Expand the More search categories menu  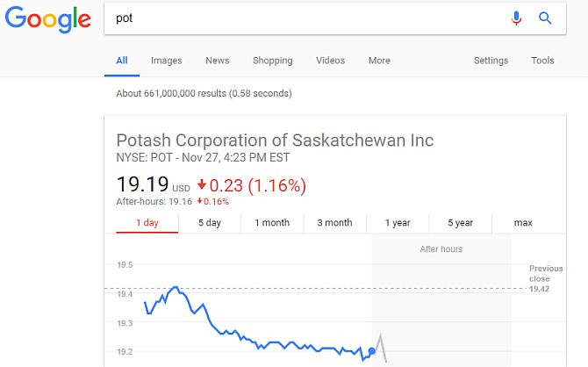[379, 61]
